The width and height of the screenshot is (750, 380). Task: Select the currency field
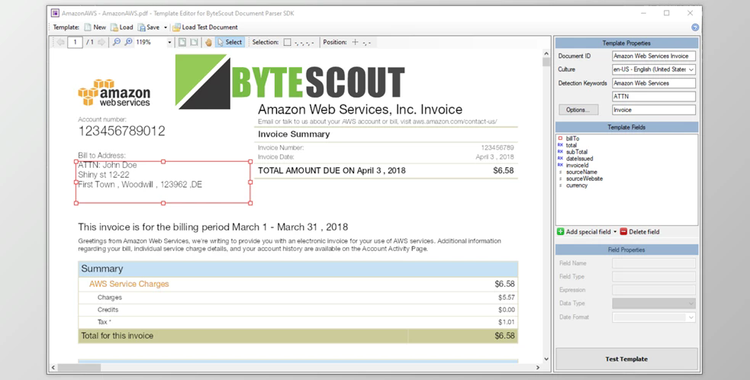click(576, 185)
